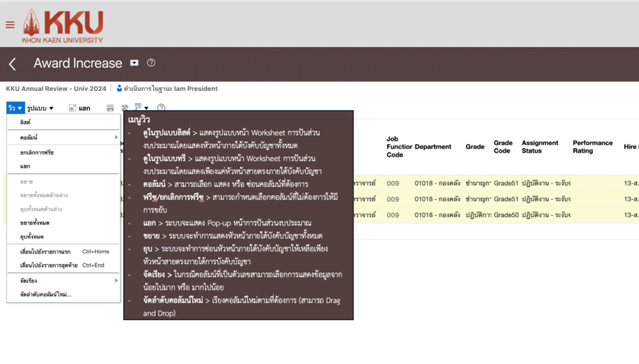Viewport: 639px width, 364px height.
Task: Click help icon beside Award Increase title
Action: coord(151,63)
